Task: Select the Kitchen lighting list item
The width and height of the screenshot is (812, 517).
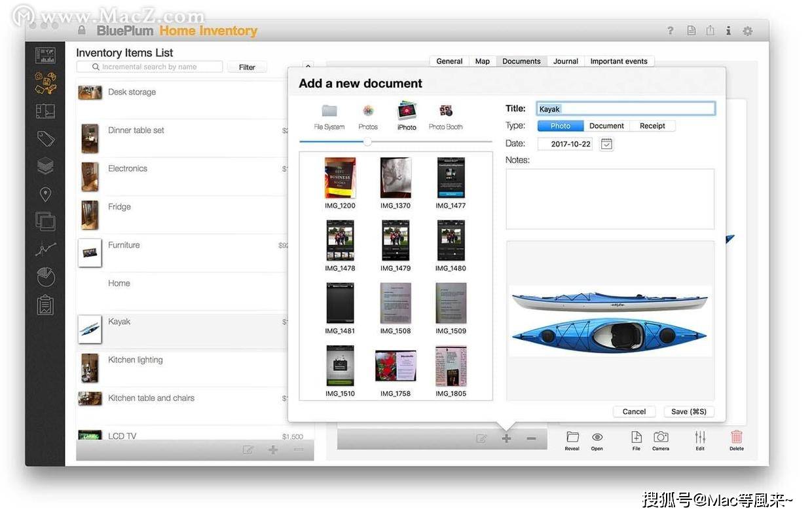Action: [182, 368]
